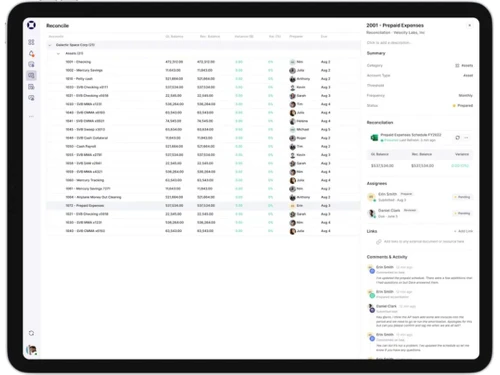Open the settings icon near sidebar bottom
The height and width of the screenshot is (375, 500).
pyautogui.click(x=31, y=333)
